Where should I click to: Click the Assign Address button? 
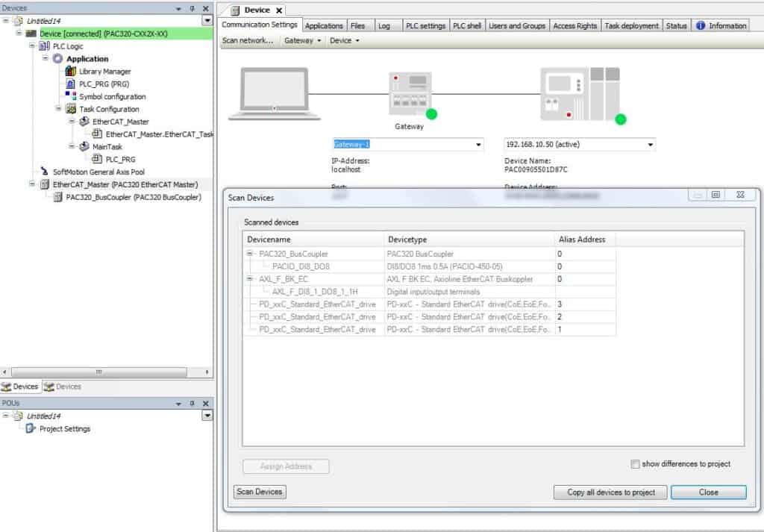pos(286,466)
